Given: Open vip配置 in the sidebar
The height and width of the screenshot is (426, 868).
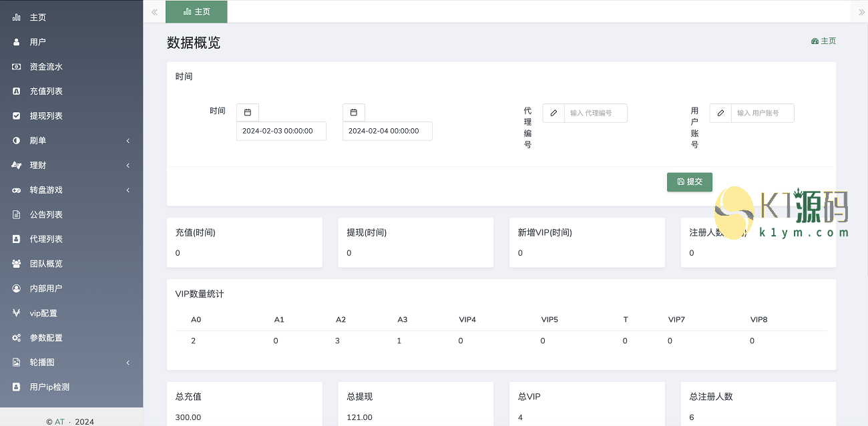Looking at the screenshot, I should click(x=43, y=313).
